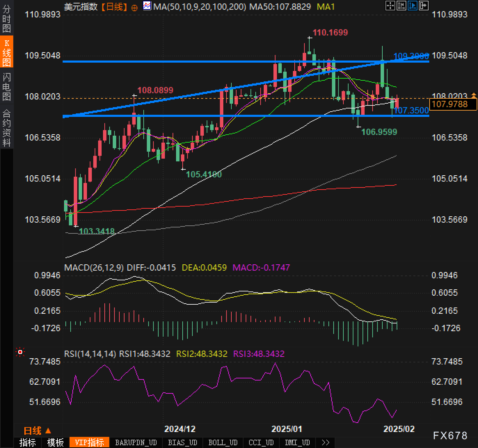Viewport: 478px width, 448px height.
Task: Switch to the 模板 tab
Action: tap(55, 443)
